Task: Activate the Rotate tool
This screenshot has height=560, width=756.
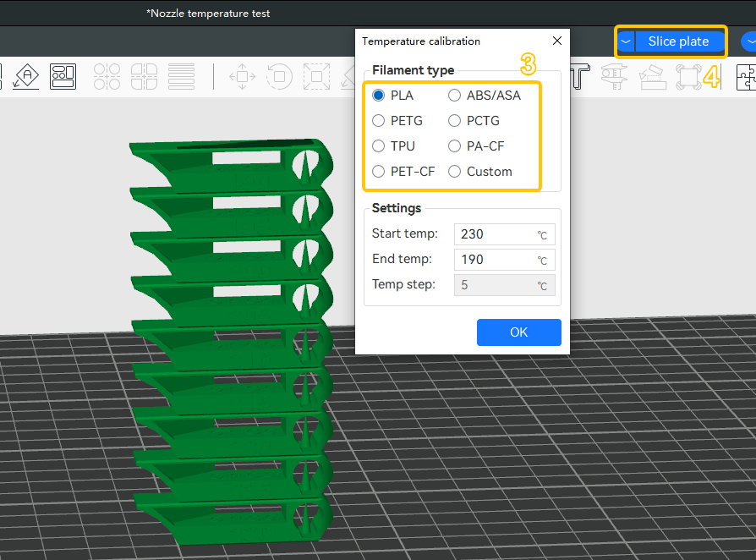Action: [x=279, y=76]
